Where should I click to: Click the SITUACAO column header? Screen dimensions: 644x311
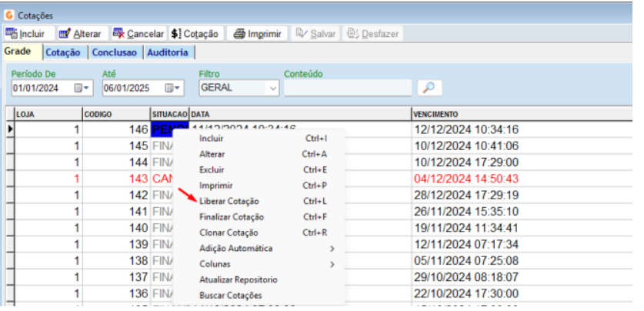169,114
